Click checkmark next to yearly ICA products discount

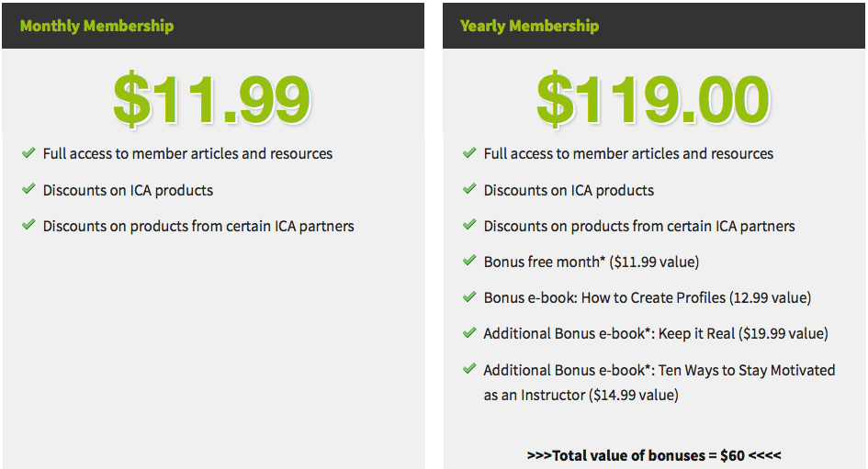pyautogui.click(x=468, y=189)
